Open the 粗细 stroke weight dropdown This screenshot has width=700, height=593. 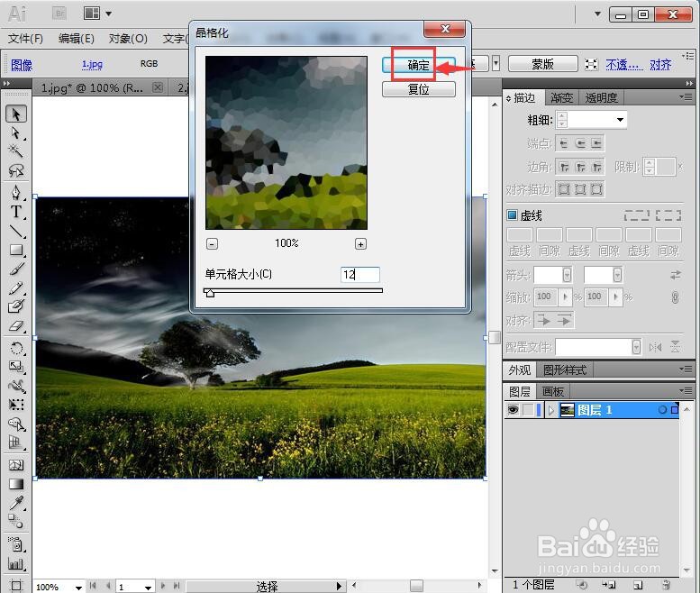coord(620,120)
